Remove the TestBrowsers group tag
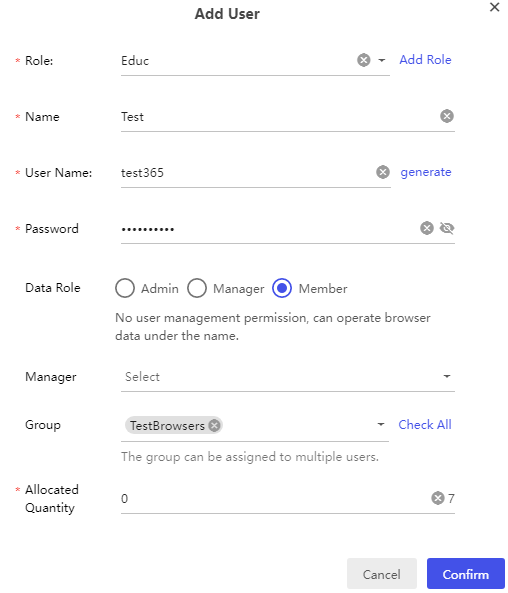Viewport: 508px width, 593px height. click(214, 425)
